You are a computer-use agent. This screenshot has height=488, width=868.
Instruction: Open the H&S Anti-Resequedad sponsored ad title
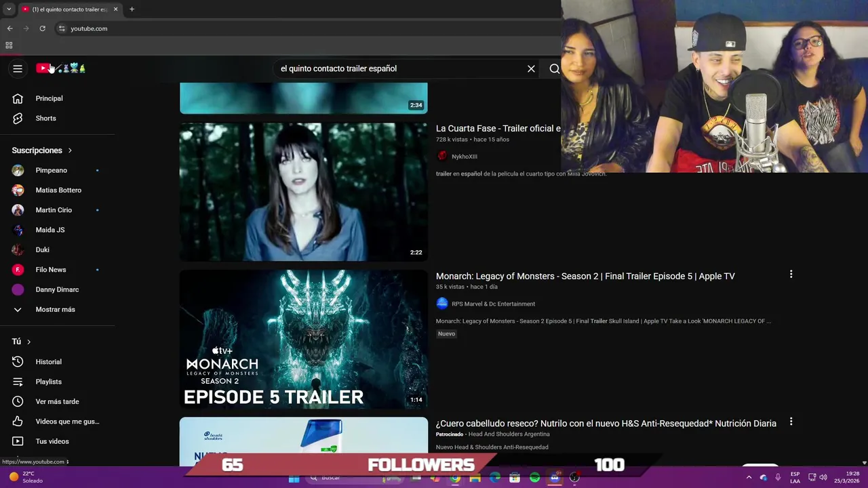(606, 423)
